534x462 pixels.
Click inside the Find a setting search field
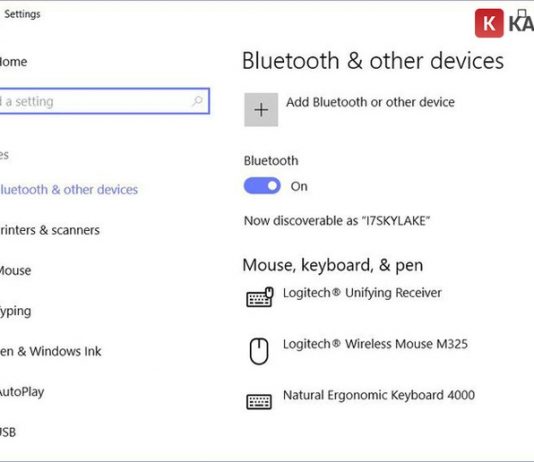(x=105, y=101)
